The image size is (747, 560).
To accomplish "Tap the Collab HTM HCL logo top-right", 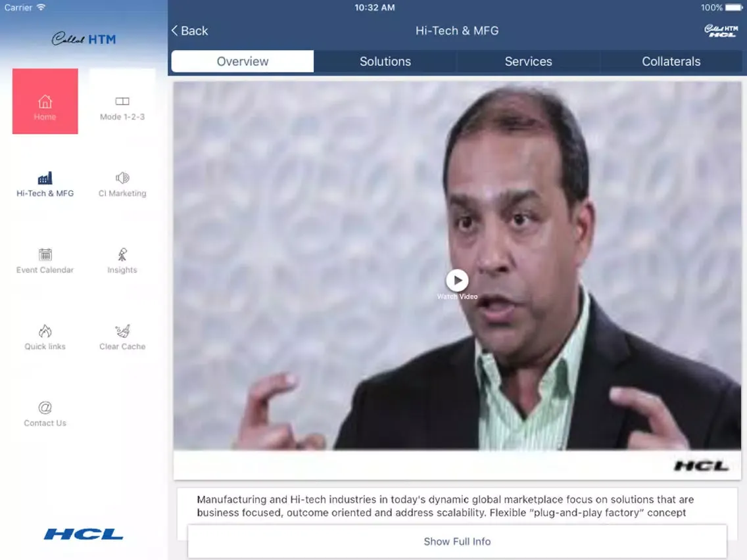I will pos(721,31).
